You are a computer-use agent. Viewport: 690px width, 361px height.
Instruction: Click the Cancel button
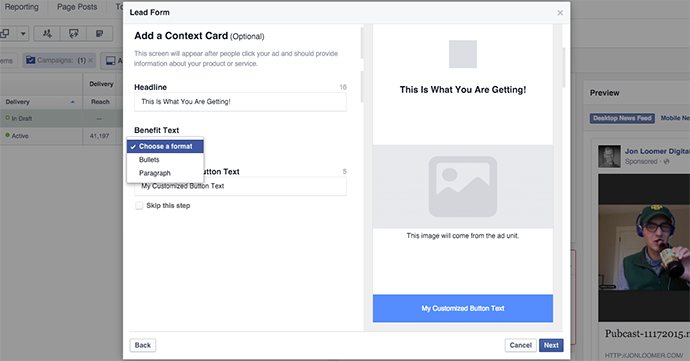point(521,345)
